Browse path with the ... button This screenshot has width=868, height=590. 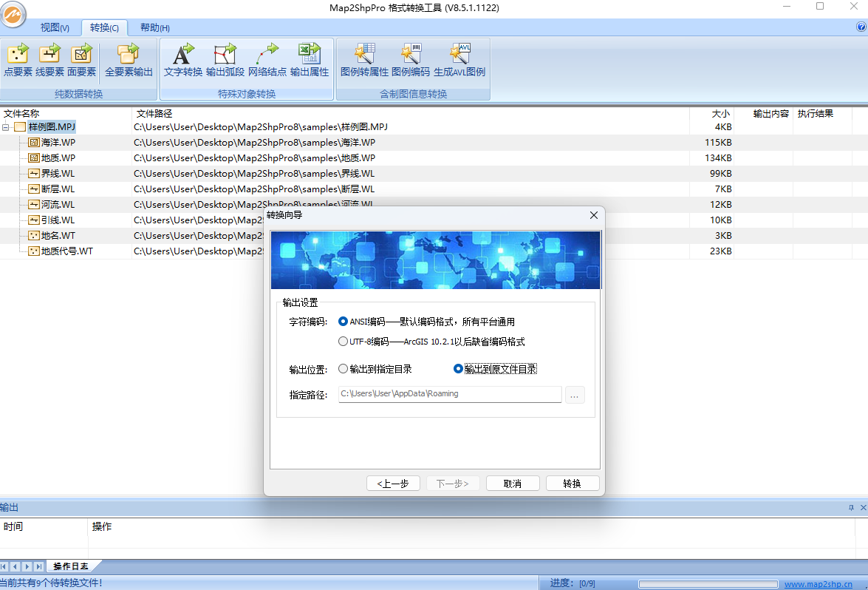(x=575, y=395)
